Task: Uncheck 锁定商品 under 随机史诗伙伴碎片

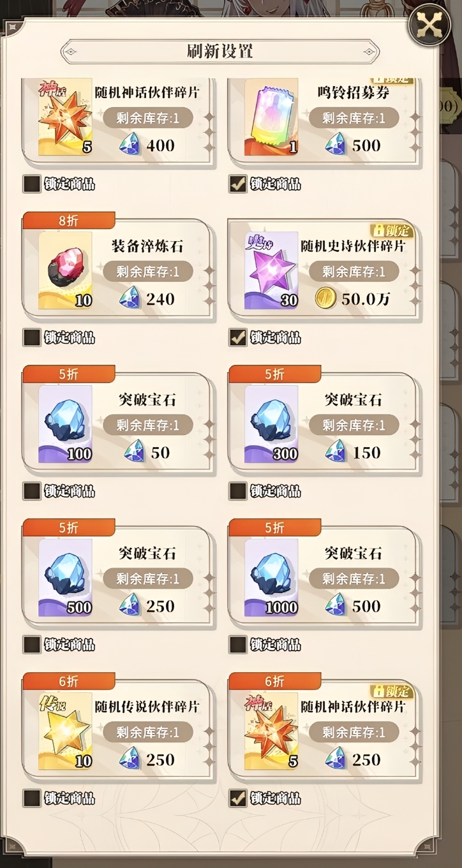Action: tap(238, 337)
